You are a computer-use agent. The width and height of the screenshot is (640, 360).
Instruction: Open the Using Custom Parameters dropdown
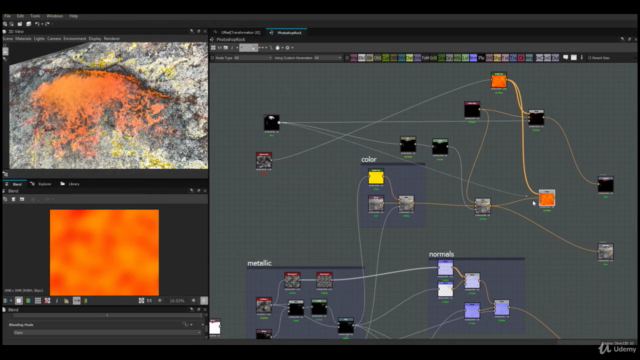point(328,58)
